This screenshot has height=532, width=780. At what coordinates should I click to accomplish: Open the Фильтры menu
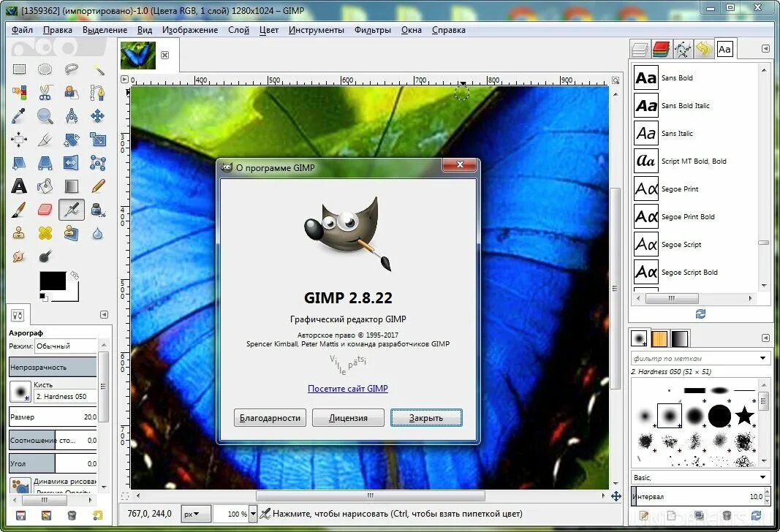[x=372, y=30]
